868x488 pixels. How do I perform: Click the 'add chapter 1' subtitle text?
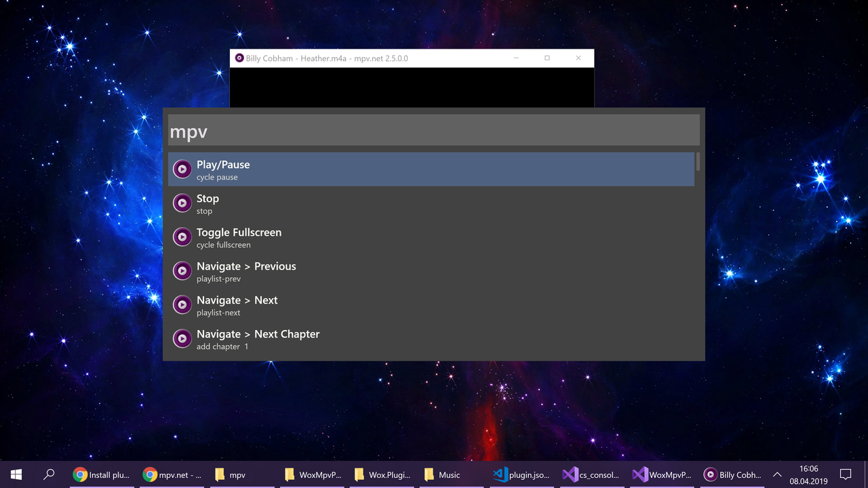222,347
